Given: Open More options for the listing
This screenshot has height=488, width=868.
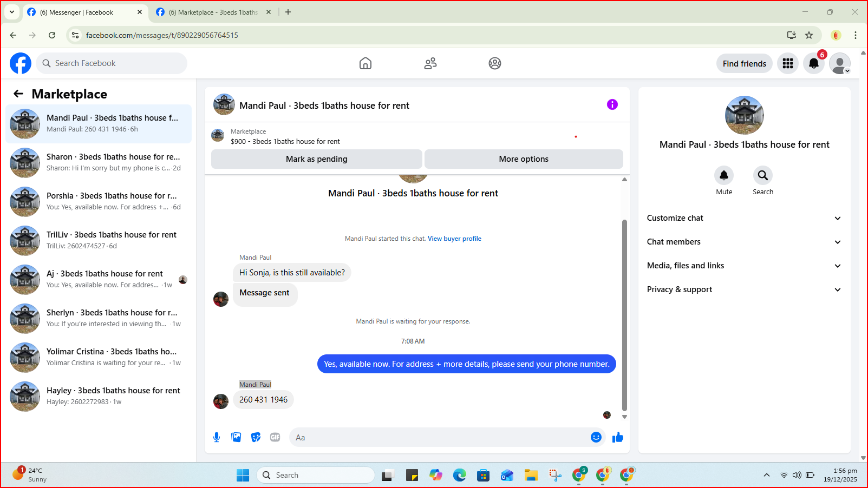Looking at the screenshot, I should [x=524, y=159].
